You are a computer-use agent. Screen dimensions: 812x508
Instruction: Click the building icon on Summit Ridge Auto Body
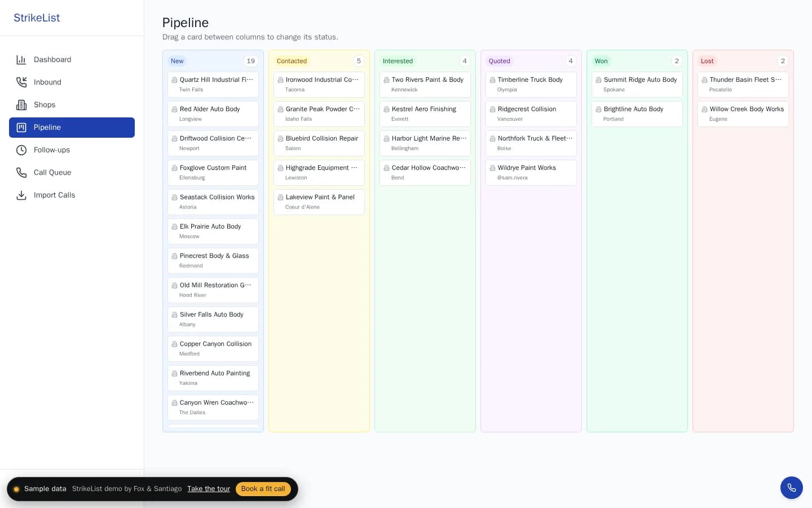point(598,80)
